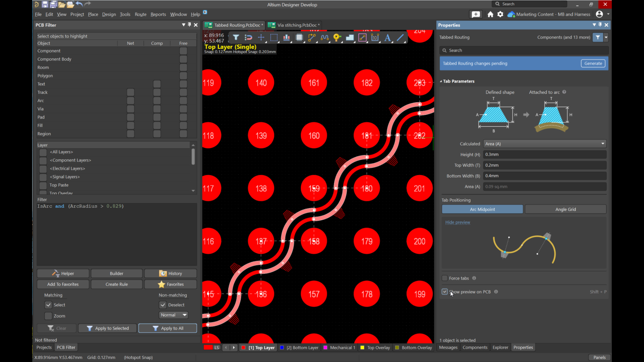Open settings gear in top bar
This screenshot has width=644, height=362.
coord(500,14)
